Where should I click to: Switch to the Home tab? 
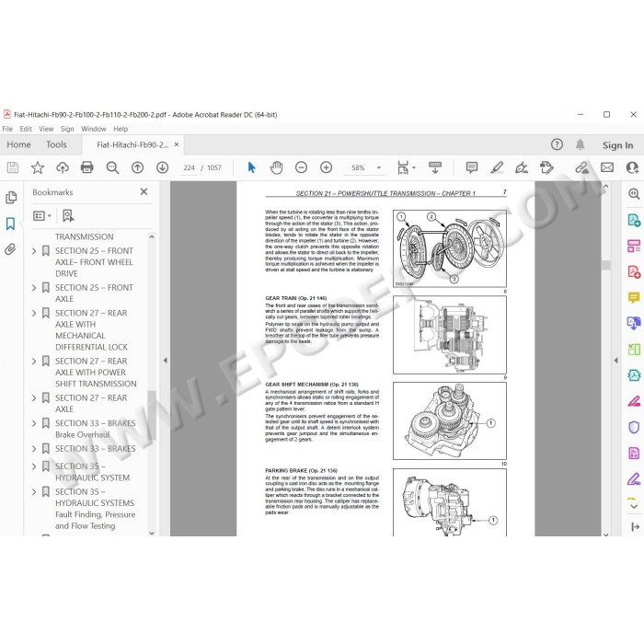pyautogui.click(x=19, y=144)
